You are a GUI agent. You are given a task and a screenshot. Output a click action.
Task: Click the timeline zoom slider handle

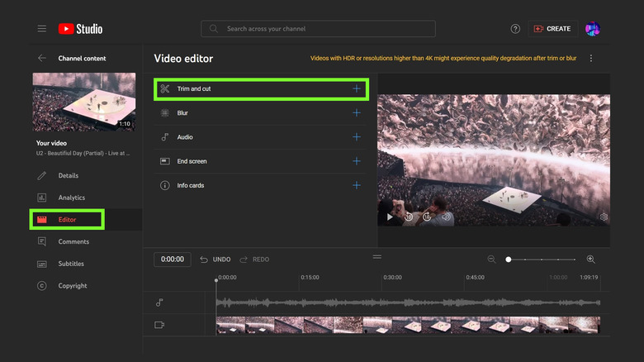[509, 260]
